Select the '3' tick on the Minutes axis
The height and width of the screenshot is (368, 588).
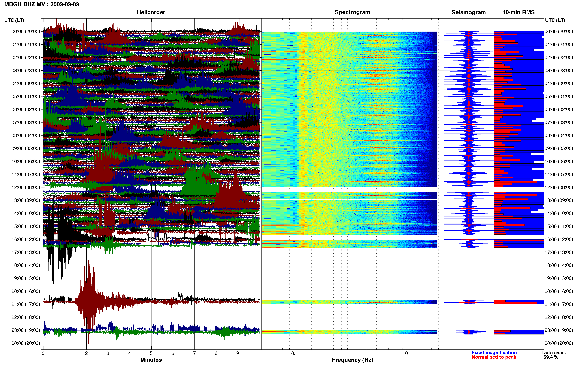[x=108, y=353]
